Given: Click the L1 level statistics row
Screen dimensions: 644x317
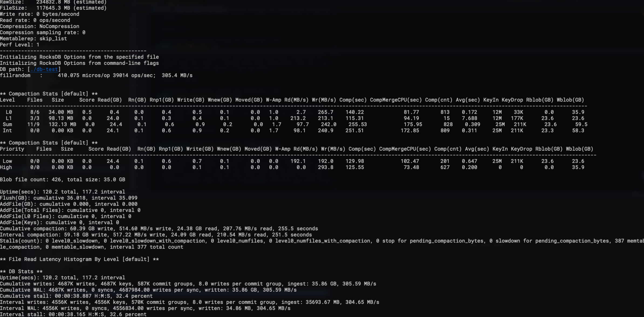Looking at the screenshot, I should pos(162,118).
